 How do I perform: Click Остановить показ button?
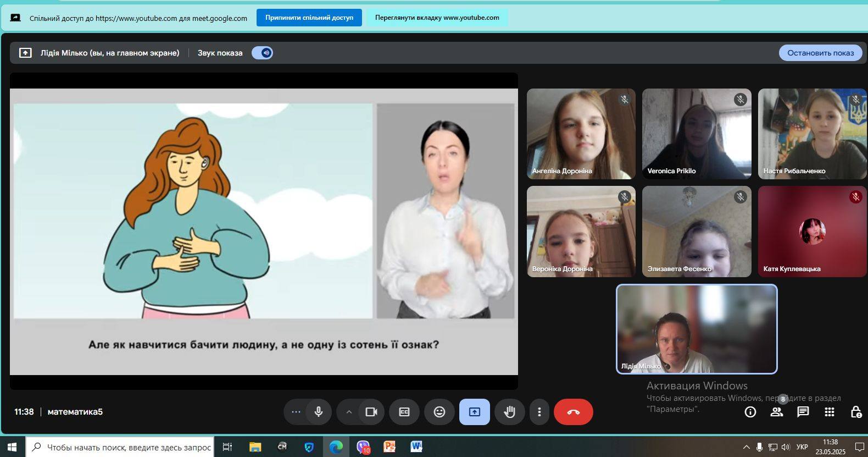click(820, 53)
